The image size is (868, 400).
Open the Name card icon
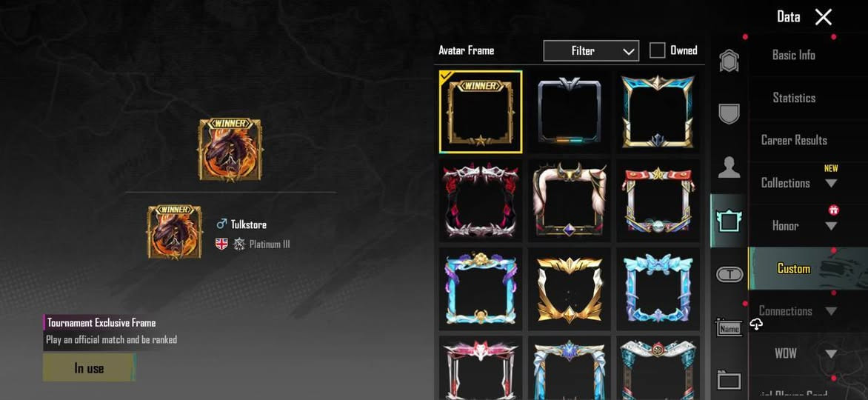click(729, 327)
